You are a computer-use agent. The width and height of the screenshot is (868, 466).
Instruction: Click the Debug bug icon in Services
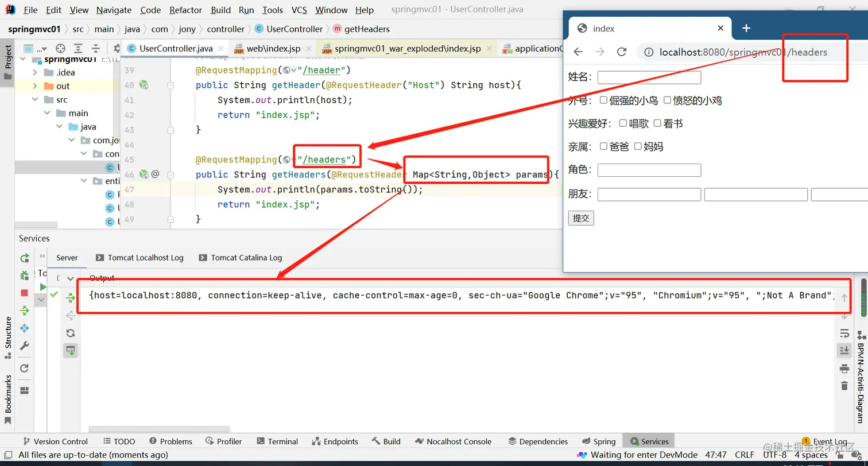click(24, 275)
